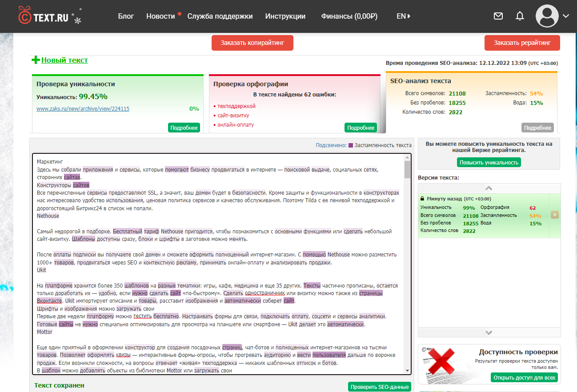
Task: Click the text area scrollbar up arrow
Action: (x=407, y=158)
